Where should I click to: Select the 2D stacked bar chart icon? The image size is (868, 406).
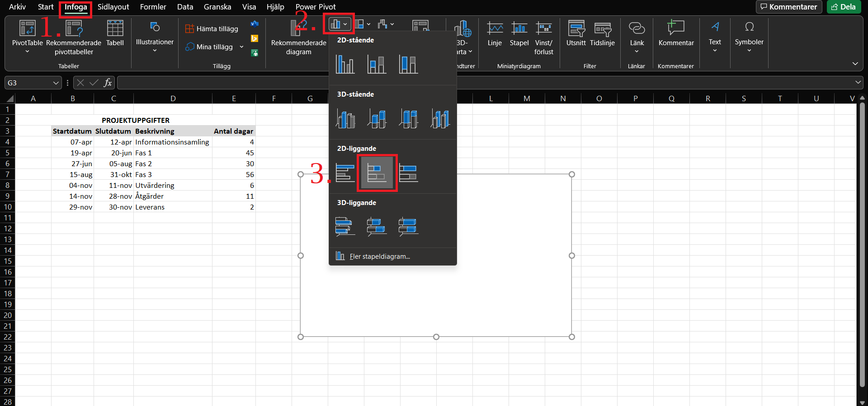(377, 173)
